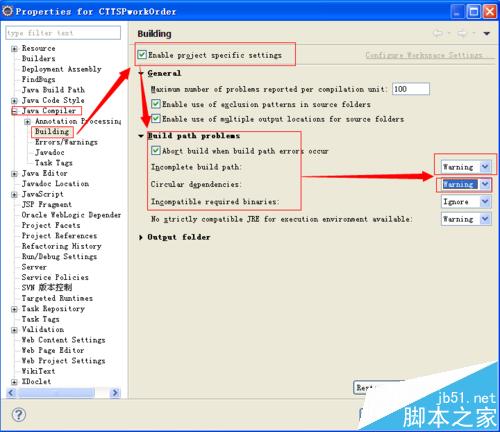Screen dimensions: 500x432
Task: Click tree scrollbar right arrow
Action: pyautogui.click(x=115, y=393)
